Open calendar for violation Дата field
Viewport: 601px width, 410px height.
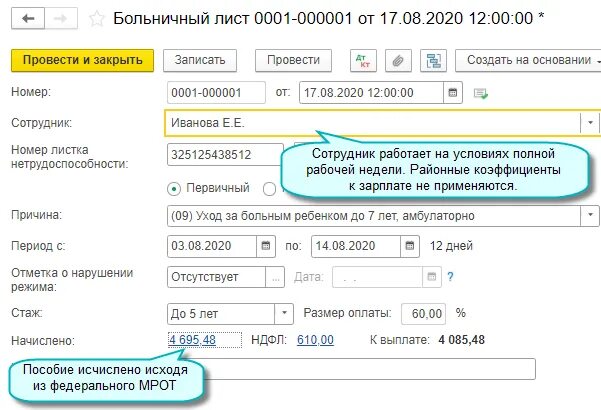click(x=432, y=277)
